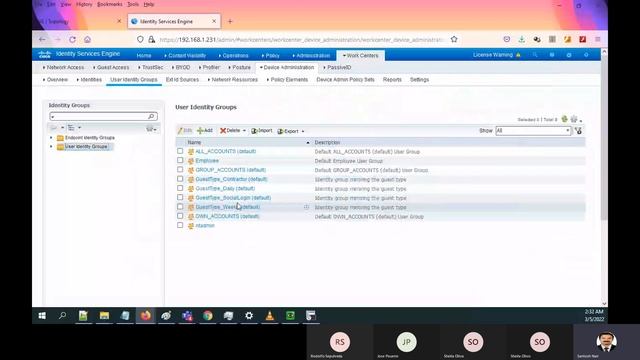
Task: Expand User Identity Groups tree node
Action: pos(51,146)
